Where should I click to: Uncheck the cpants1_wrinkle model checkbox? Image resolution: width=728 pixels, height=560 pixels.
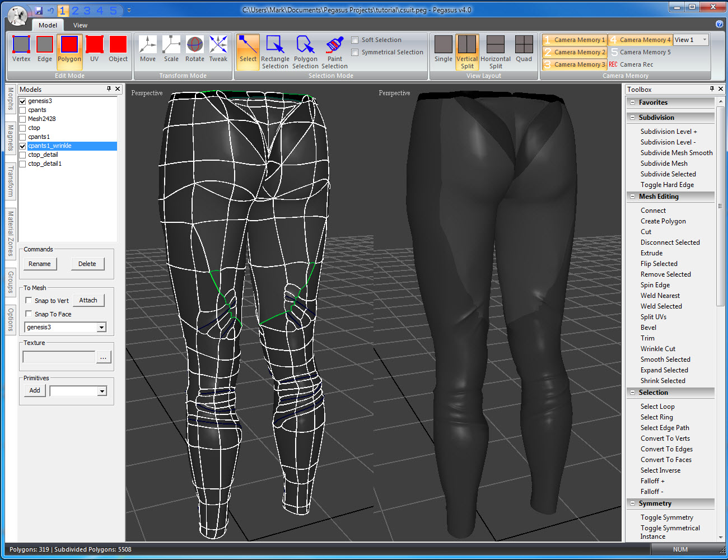pos(22,146)
